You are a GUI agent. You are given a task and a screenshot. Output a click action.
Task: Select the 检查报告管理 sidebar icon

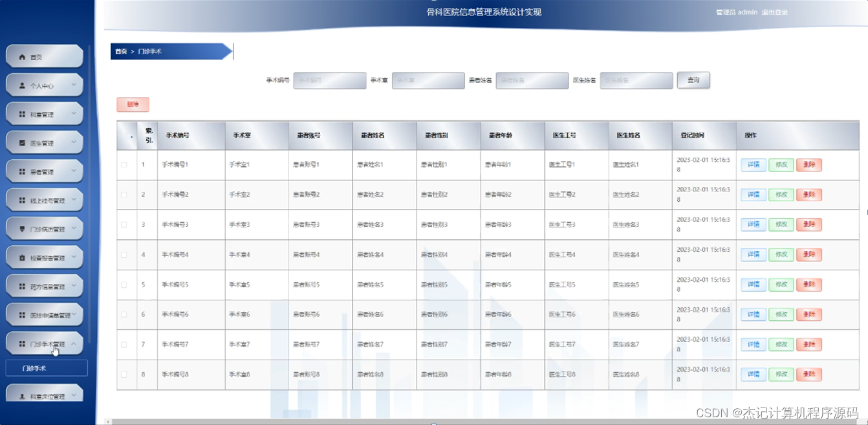22,257
